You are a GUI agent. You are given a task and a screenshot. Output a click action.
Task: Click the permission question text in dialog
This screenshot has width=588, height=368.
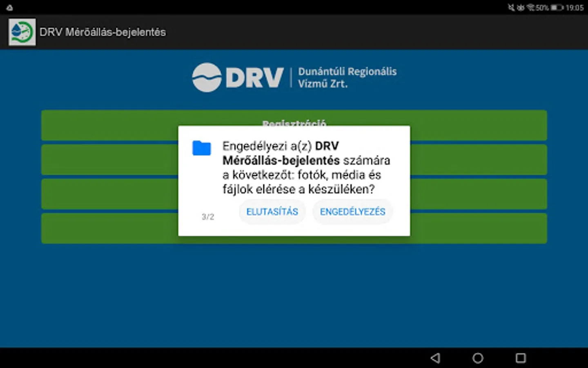(x=306, y=168)
